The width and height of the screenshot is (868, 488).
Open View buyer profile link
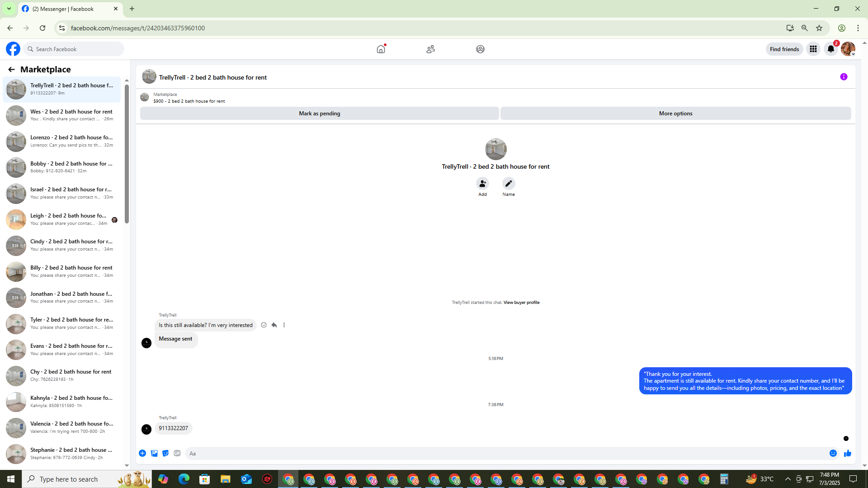(x=521, y=303)
